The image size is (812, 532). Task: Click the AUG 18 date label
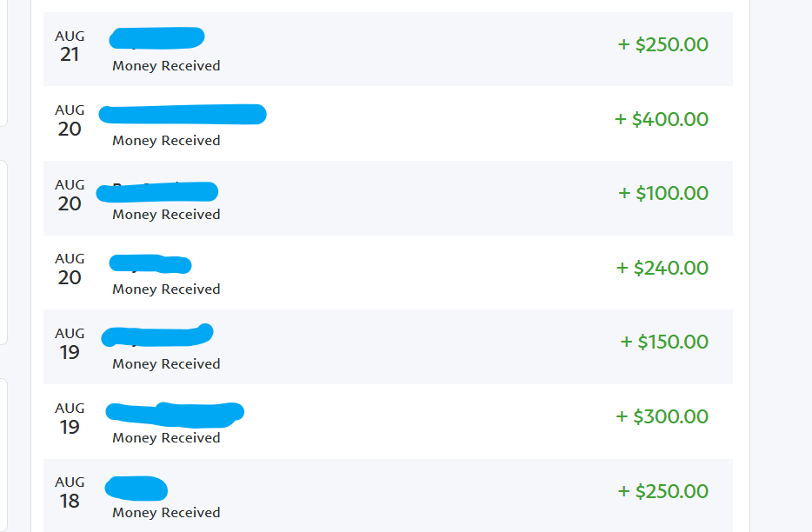point(70,492)
